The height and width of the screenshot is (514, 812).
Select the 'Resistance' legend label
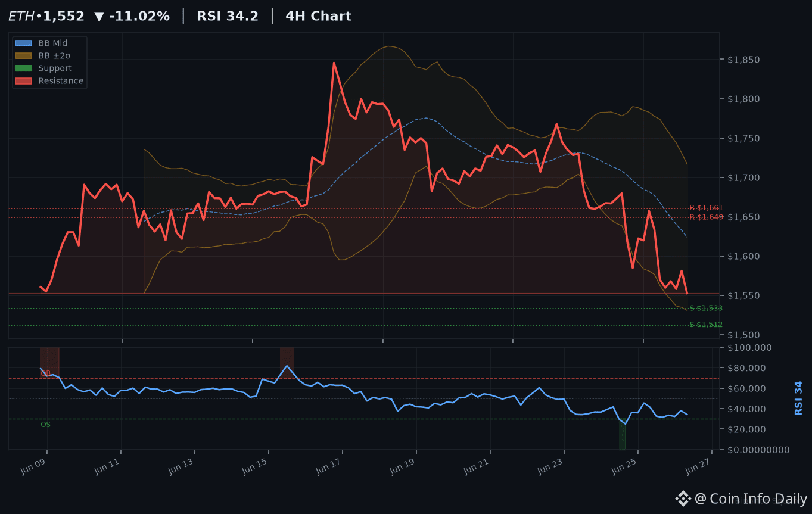click(61, 81)
